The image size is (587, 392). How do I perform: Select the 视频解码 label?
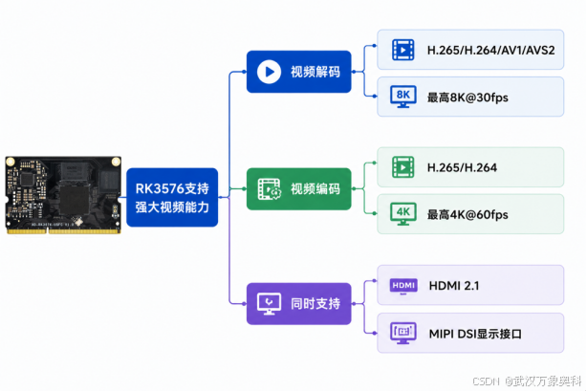click(315, 72)
